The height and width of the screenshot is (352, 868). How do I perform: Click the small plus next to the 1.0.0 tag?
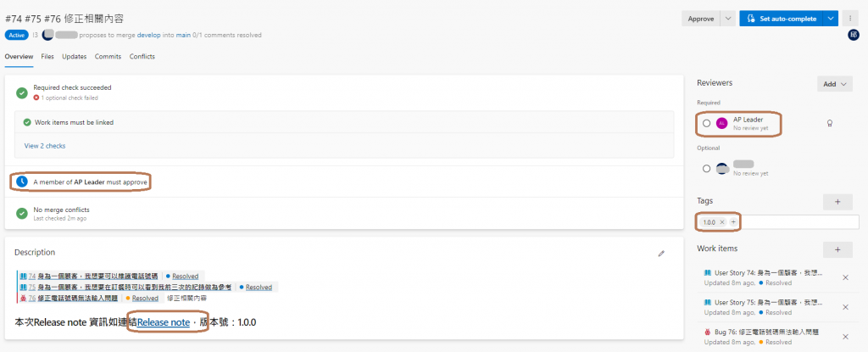click(x=733, y=222)
